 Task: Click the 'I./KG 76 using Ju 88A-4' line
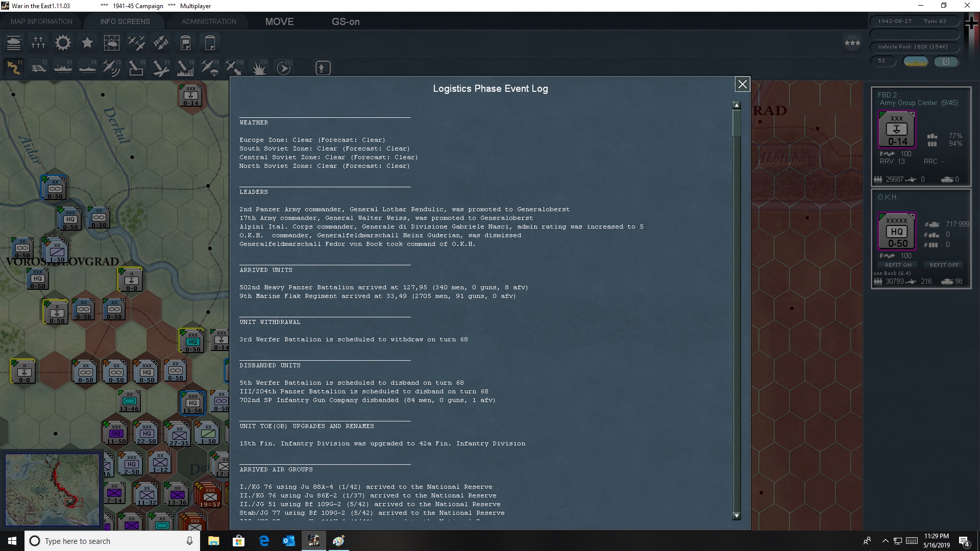[x=366, y=487]
